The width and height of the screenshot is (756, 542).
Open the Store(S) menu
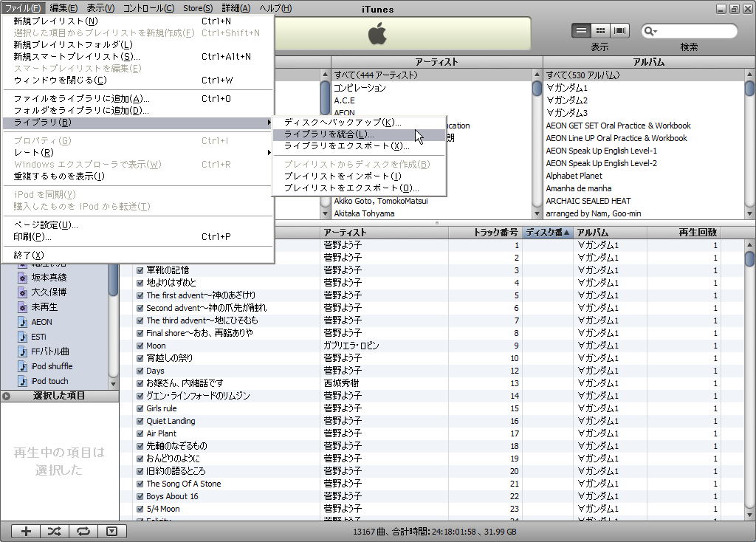[x=198, y=8]
